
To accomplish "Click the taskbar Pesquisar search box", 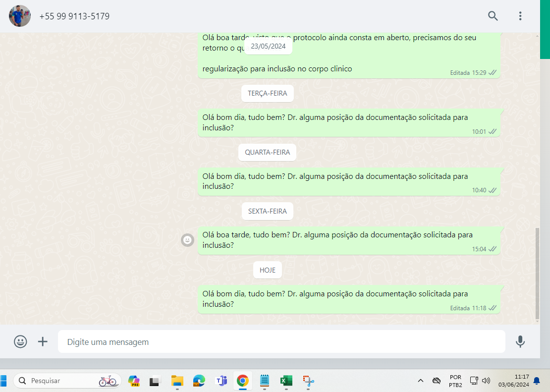I will pyautogui.click(x=67, y=381).
